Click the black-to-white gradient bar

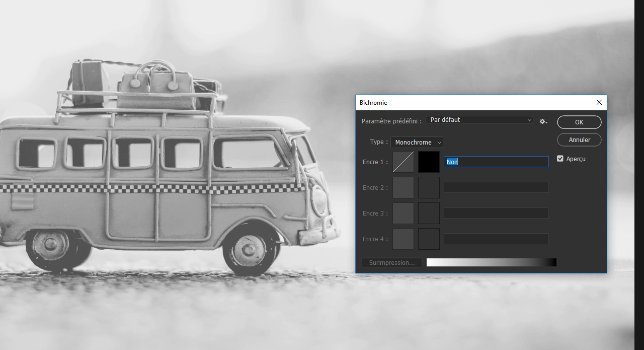pyautogui.click(x=492, y=262)
